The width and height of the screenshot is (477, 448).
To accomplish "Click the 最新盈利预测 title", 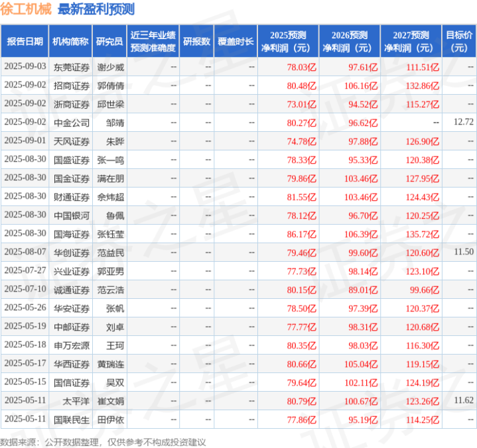I will 96,9.
